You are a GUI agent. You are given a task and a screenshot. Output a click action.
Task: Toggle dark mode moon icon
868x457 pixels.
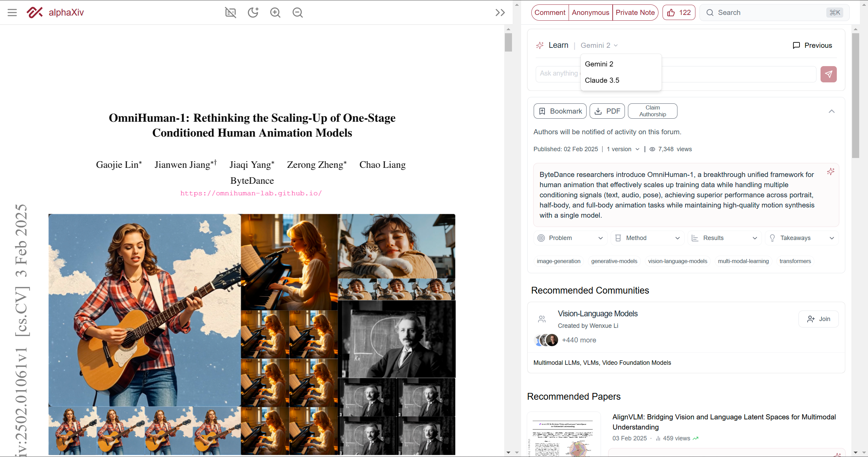pyautogui.click(x=253, y=13)
